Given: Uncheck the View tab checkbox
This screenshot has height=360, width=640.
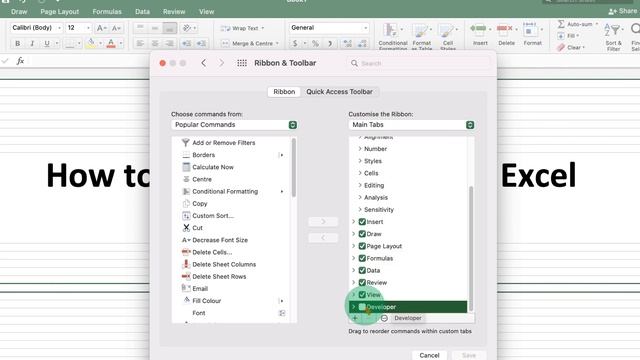Looking at the screenshot, I should [362, 295].
